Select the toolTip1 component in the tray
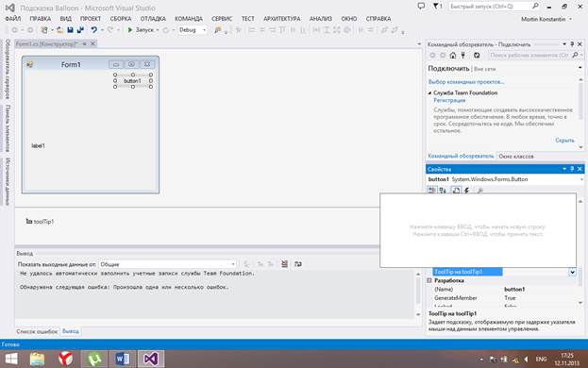588x368 pixels. 40,222
